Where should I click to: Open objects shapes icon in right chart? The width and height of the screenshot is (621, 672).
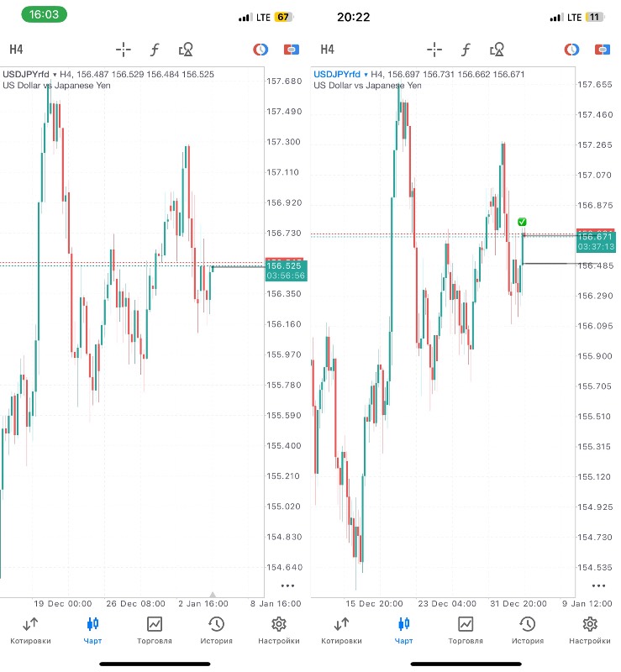(497, 50)
